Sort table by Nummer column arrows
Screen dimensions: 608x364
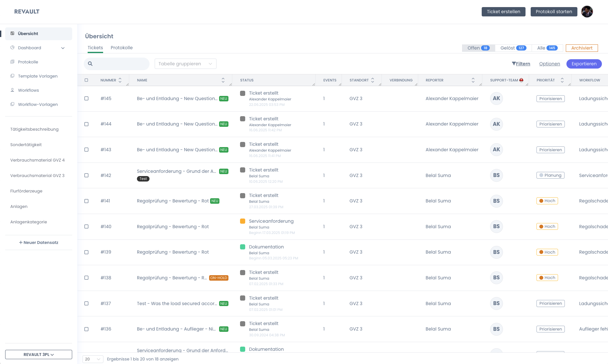click(120, 80)
